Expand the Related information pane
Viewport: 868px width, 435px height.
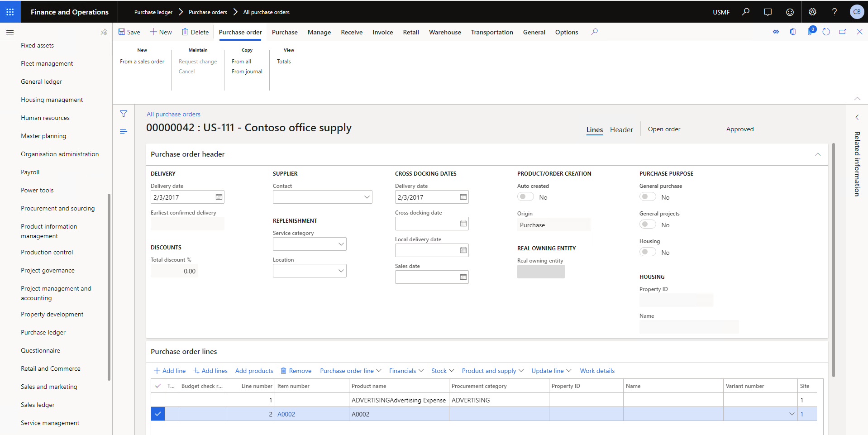click(x=857, y=117)
